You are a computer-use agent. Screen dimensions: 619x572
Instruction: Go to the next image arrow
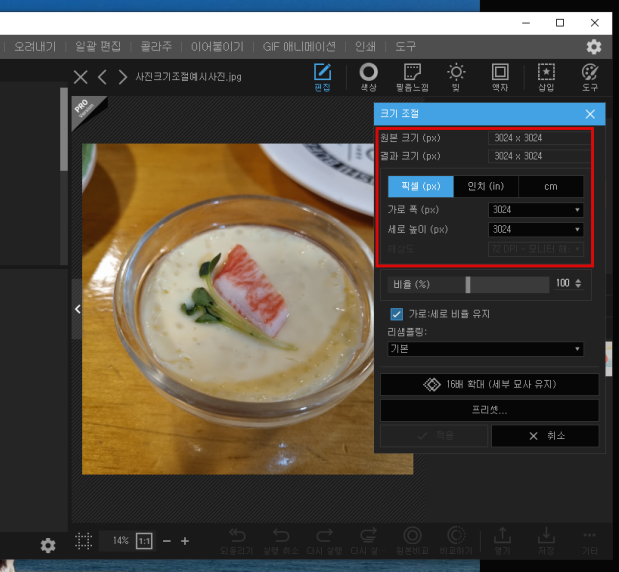123,77
